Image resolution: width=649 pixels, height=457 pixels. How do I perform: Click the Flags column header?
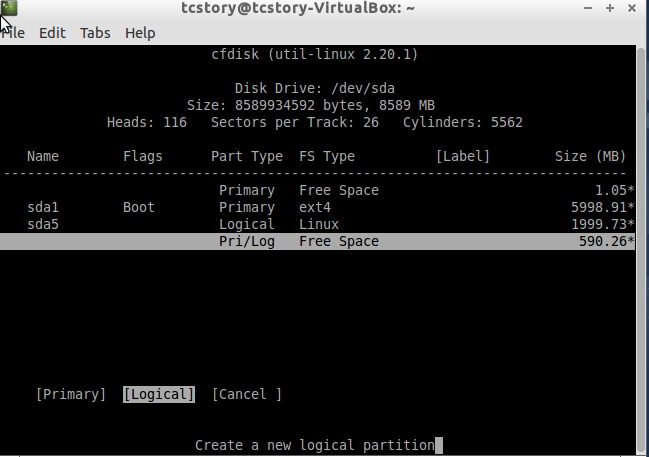143,156
